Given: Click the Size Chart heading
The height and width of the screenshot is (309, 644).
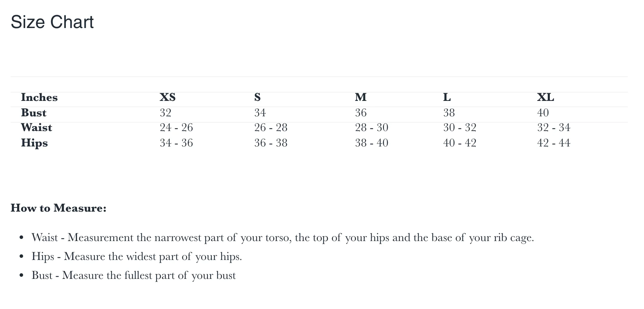Looking at the screenshot, I should 52,22.
